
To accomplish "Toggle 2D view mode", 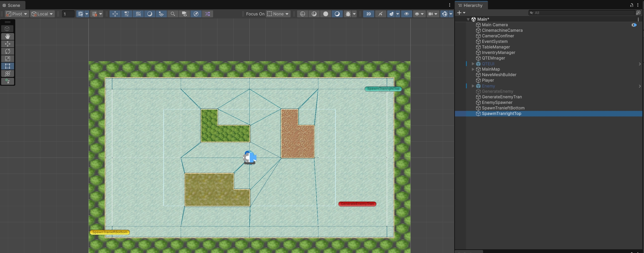I will 368,14.
